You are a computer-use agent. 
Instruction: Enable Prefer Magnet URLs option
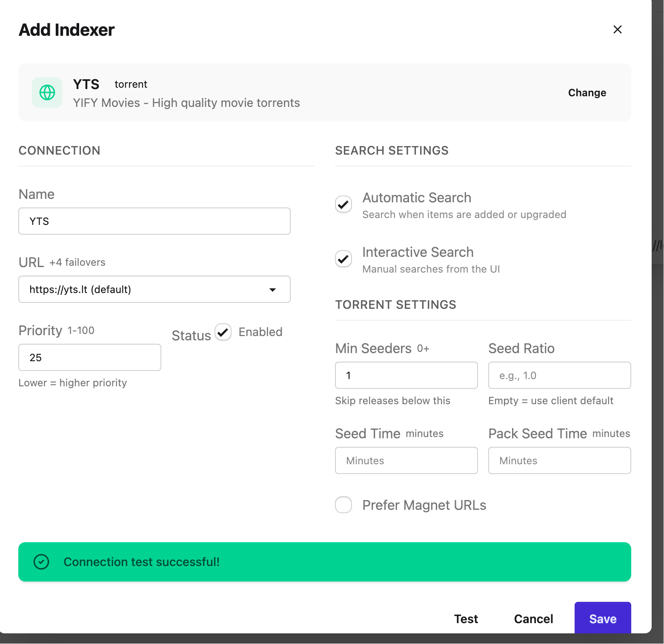[343, 505]
